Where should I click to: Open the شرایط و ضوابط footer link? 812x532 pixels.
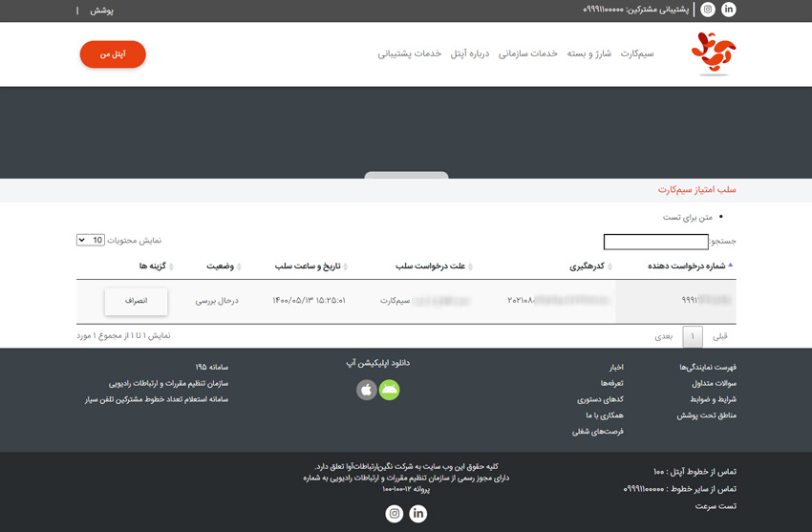[713, 399]
